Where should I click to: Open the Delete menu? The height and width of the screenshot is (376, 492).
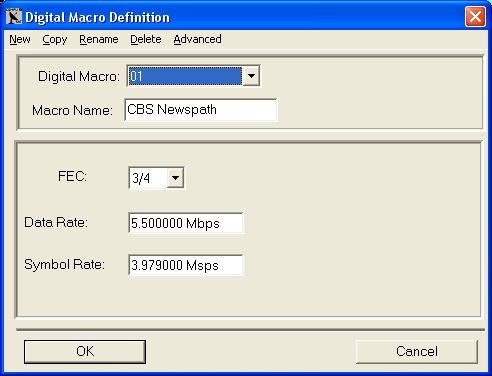146,39
